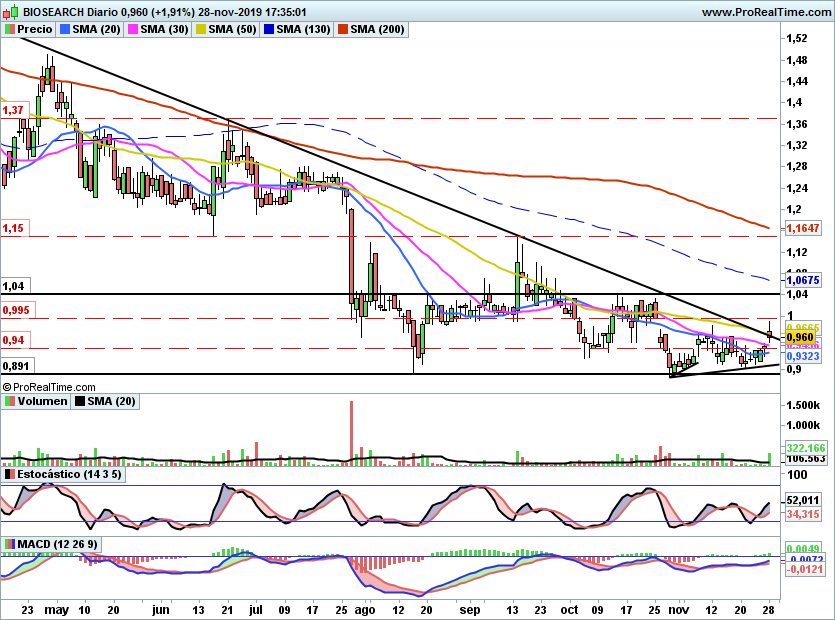Screen dimensions: 835x620
Task: Click the 322.166 volume value tag
Action: tap(806, 448)
